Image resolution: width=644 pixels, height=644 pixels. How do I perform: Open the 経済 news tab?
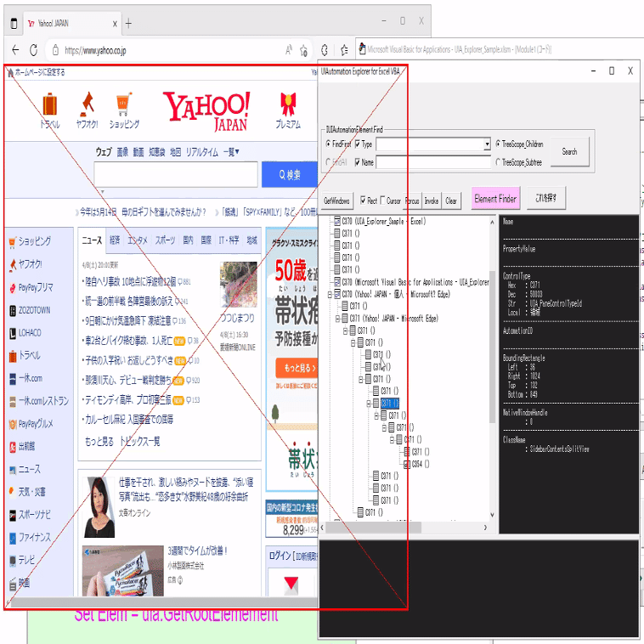tap(115, 240)
